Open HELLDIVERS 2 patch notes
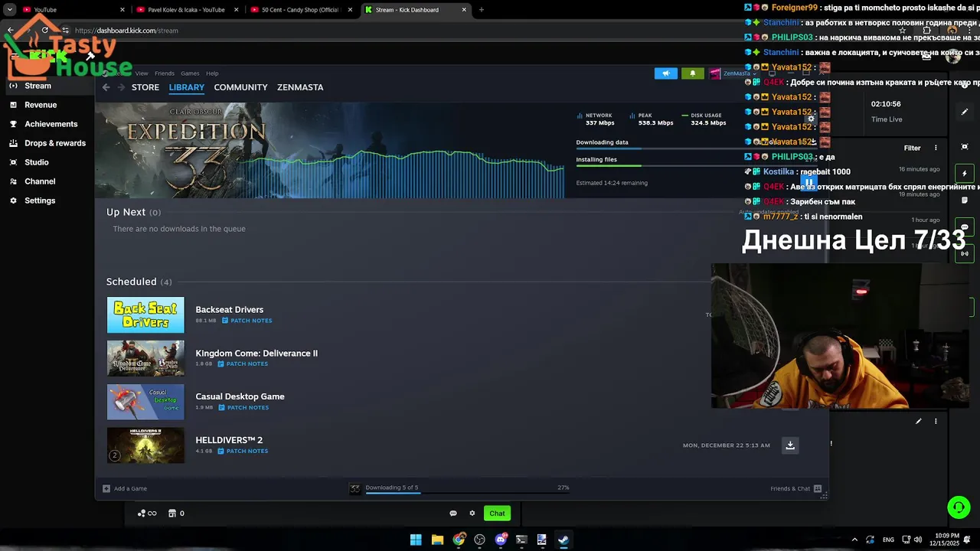Image resolution: width=980 pixels, height=551 pixels. point(243,452)
